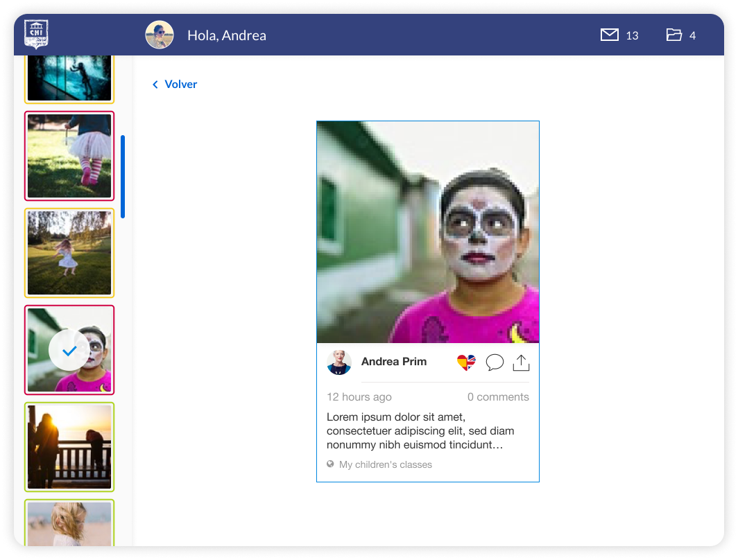Click the globe visibility icon

click(x=330, y=464)
